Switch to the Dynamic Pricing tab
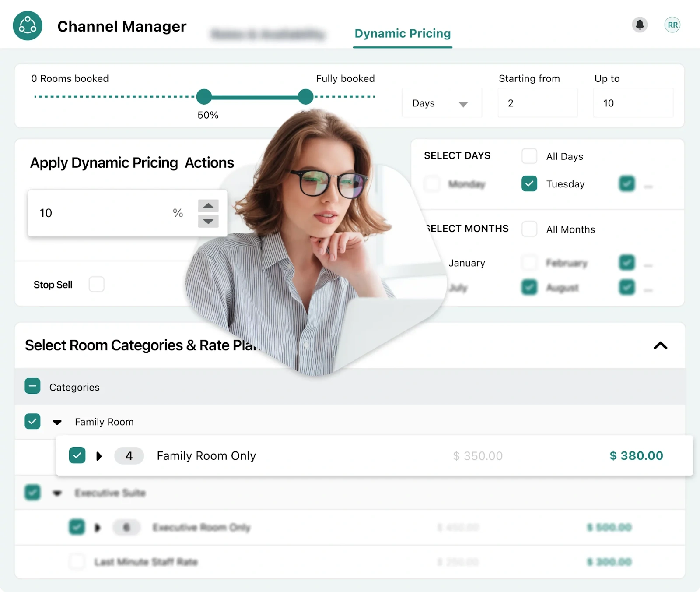 [x=402, y=34]
